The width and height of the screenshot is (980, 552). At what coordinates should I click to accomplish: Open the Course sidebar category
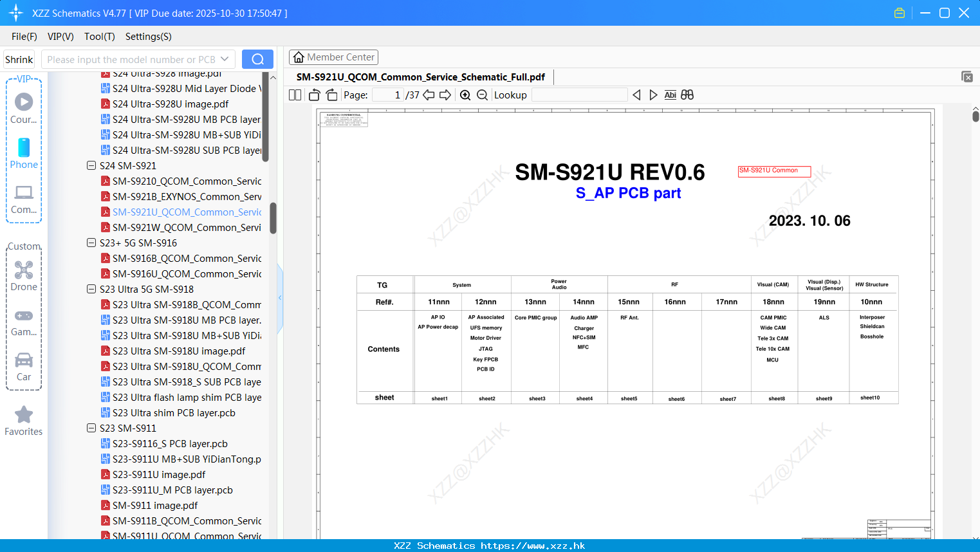pyautogui.click(x=24, y=109)
